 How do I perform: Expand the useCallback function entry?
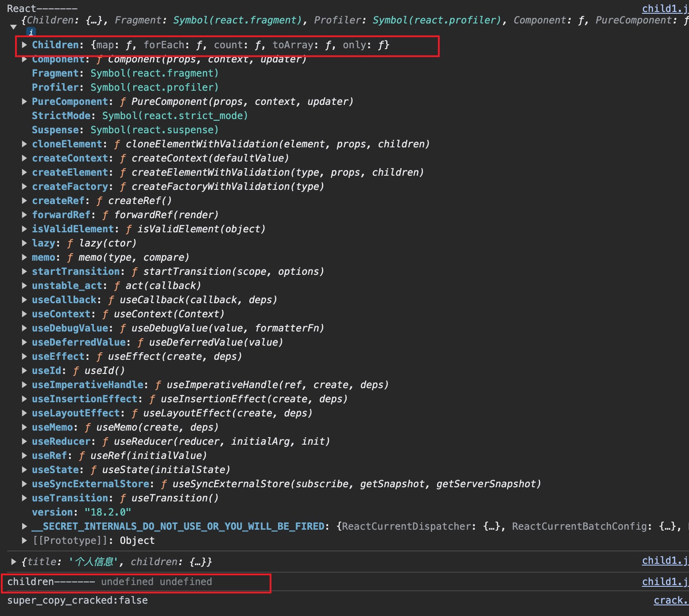[25, 300]
